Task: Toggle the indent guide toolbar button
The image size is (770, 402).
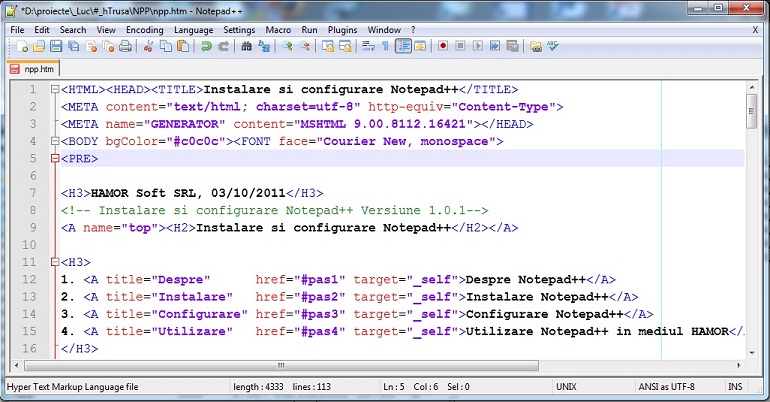Action: click(403, 46)
